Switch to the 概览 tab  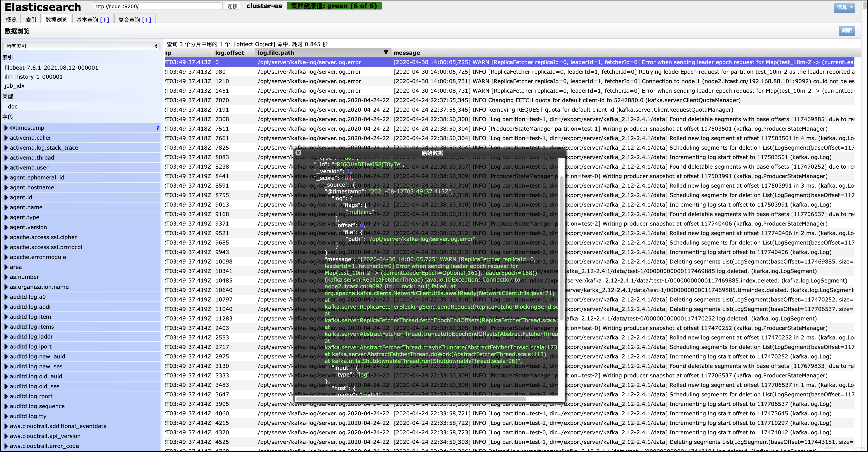pos(11,19)
